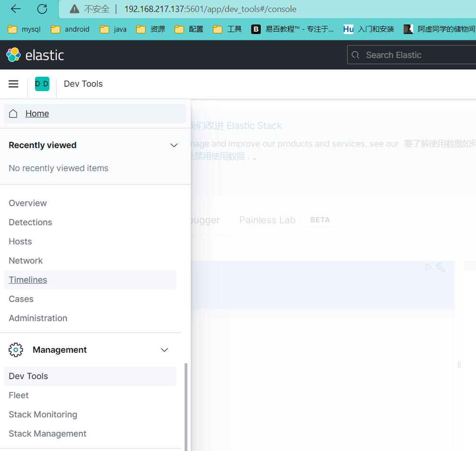Select Dev Tools under Management
The width and height of the screenshot is (476, 451).
click(x=90, y=376)
